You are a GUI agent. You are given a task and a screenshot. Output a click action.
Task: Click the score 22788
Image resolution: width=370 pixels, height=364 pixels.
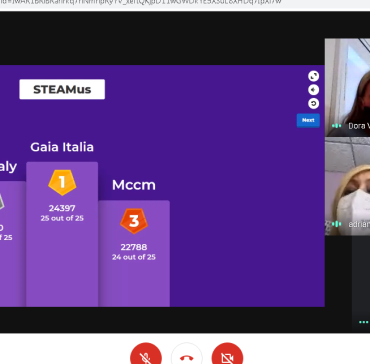pos(134,247)
